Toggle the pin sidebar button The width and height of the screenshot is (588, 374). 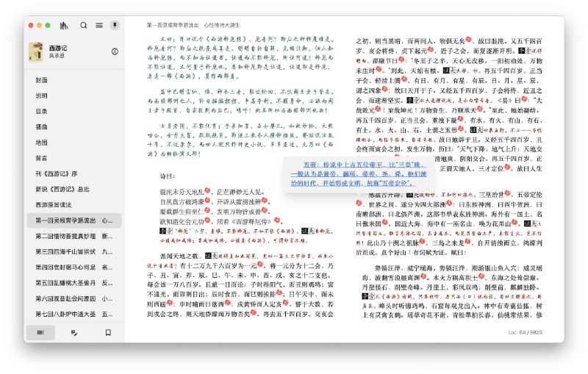(115, 25)
